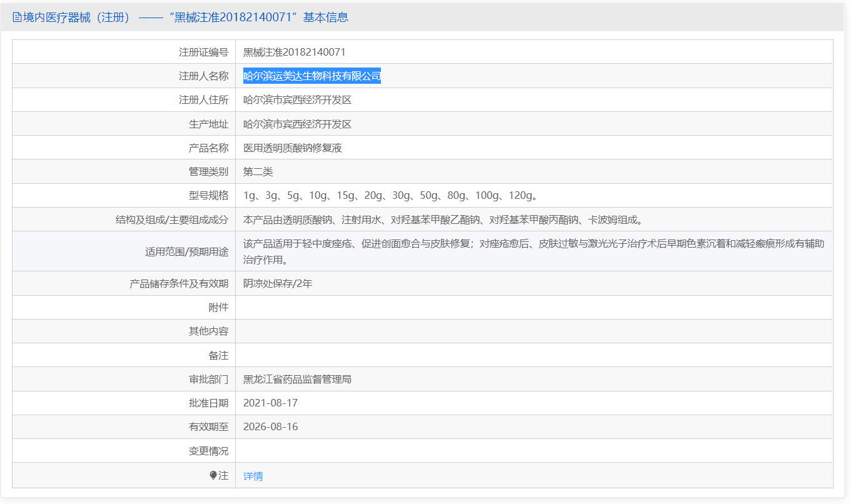Click the 变更情况 label
The height and width of the screenshot is (504, 850).
(x=209, y=451)
